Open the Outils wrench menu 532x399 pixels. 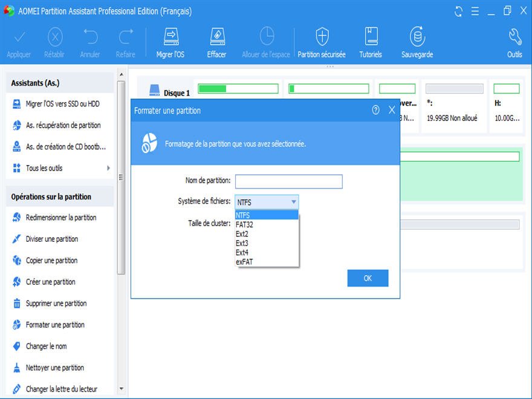coord(514,43)
